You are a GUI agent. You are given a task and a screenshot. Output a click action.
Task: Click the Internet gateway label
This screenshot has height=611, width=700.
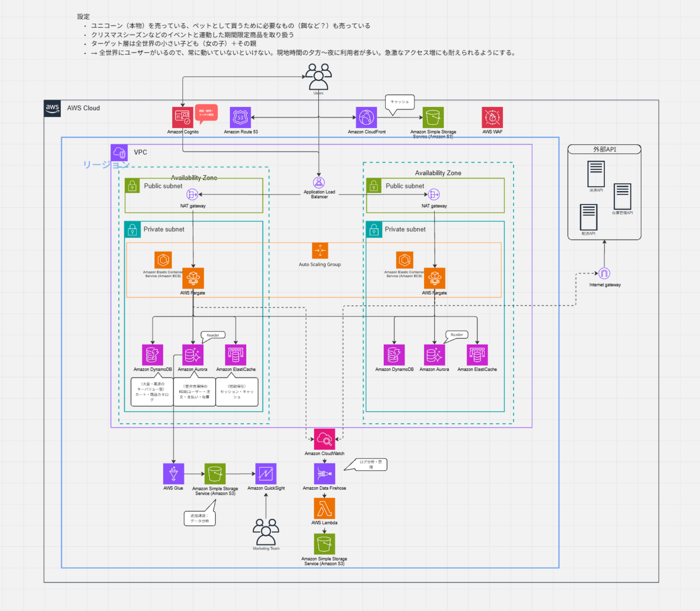tap(605, 285)
